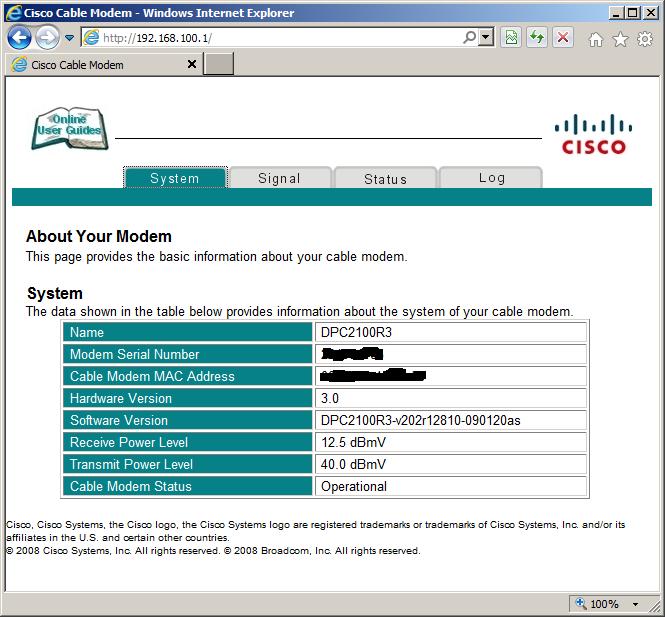The height and width of the screenshot is (617, 665).
Task: Expand the 100% zoom level dropdown
Action: (x=635, y=604)
